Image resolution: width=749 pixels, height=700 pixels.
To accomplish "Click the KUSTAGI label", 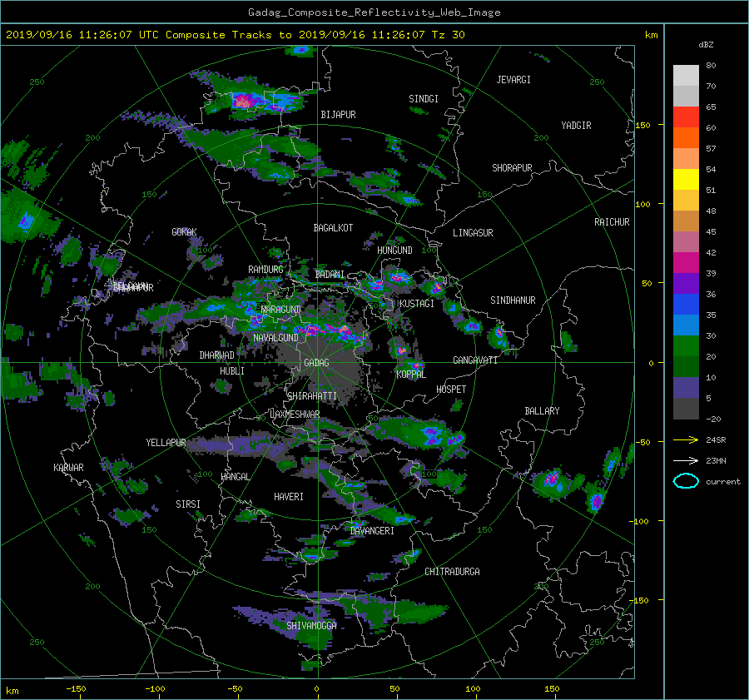I will 417,304.
